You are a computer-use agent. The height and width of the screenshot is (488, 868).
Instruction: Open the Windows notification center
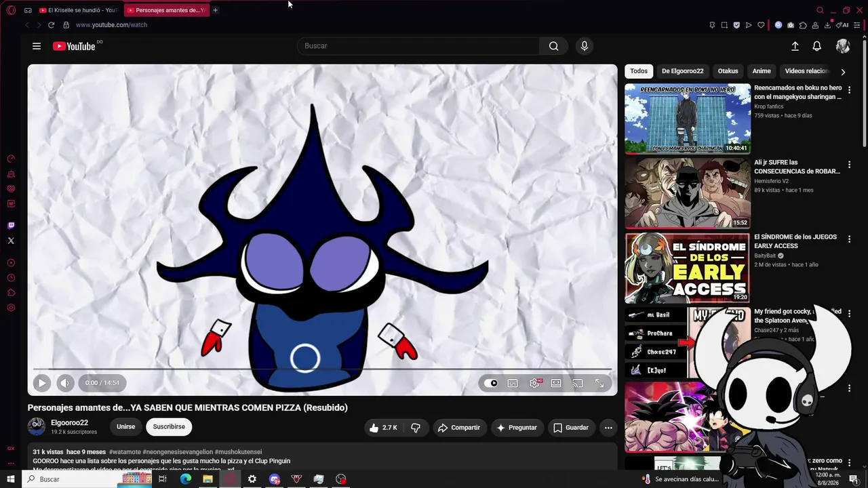[x=854, y=479]
